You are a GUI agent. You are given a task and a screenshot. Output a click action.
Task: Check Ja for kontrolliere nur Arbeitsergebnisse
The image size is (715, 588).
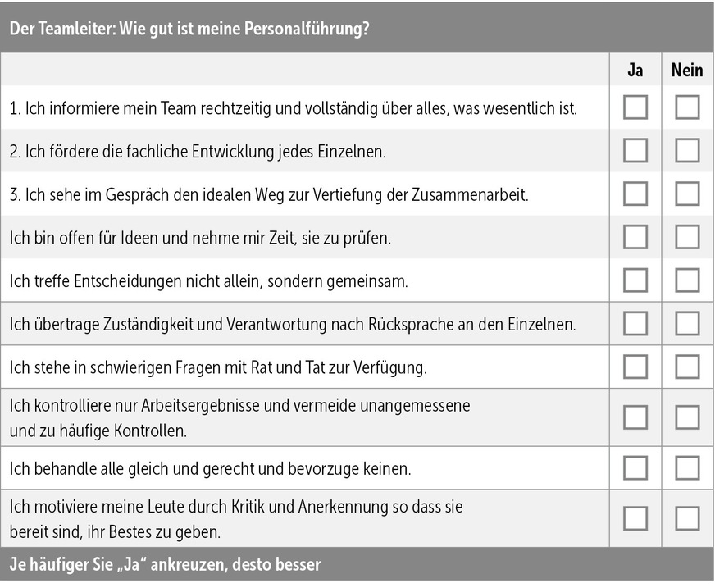[x=635, y=417]
